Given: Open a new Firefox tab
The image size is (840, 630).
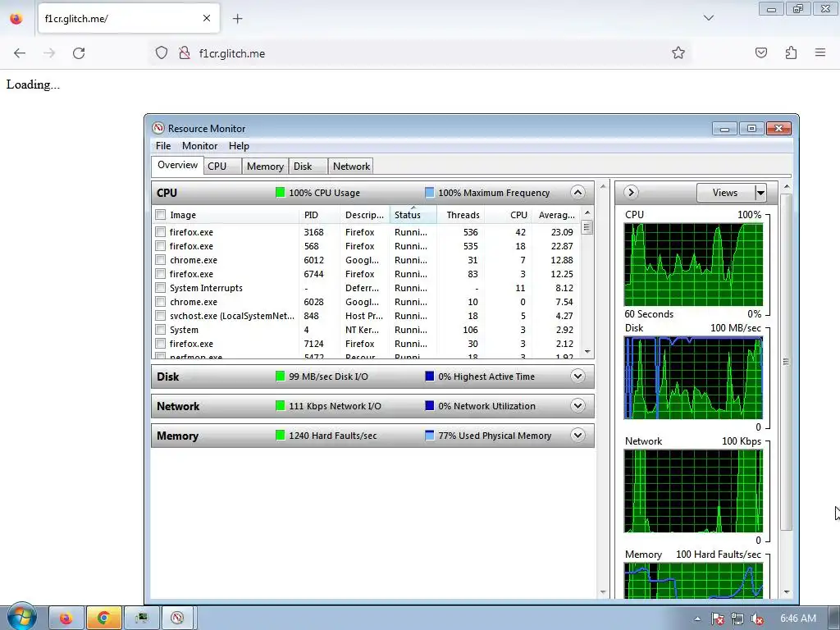Looking at the screenshot, I should [x=237, y=19].
